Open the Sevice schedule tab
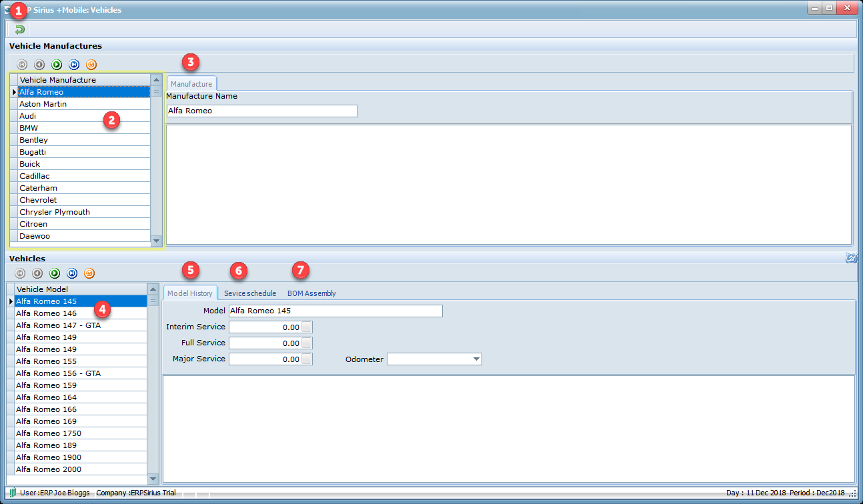Viewport: 863px width, 504px height. (250, 293)
